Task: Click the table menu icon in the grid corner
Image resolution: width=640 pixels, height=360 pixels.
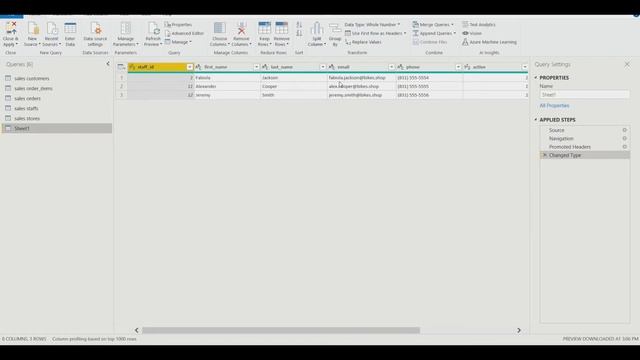Action: pyautogui.click(x=121, y=67)
